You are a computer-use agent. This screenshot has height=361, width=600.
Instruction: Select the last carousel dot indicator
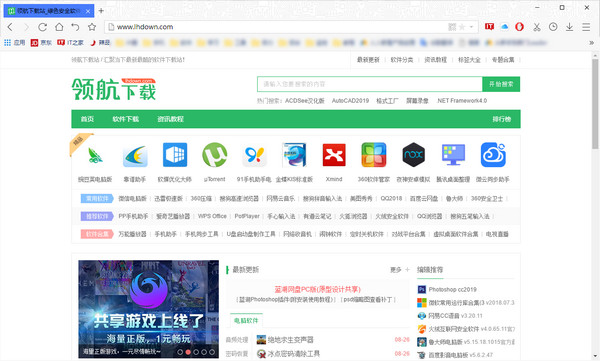point(212,352)
